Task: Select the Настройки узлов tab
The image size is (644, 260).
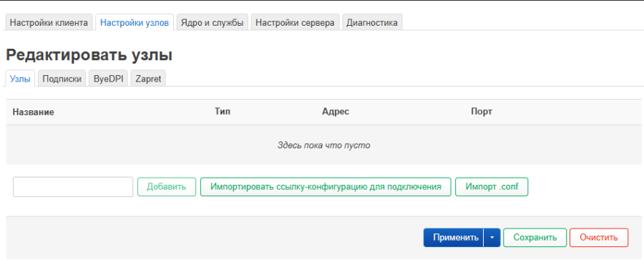Action: click(135, 23)
